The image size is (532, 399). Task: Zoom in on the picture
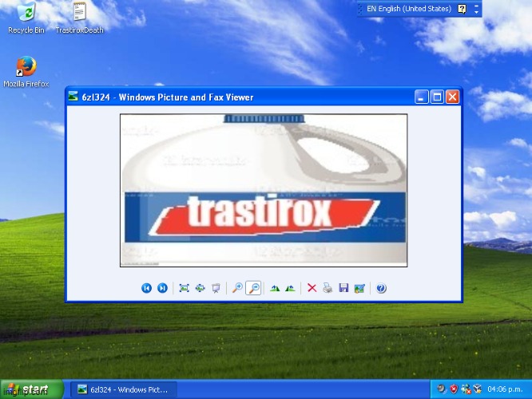(x=237, y=288)
